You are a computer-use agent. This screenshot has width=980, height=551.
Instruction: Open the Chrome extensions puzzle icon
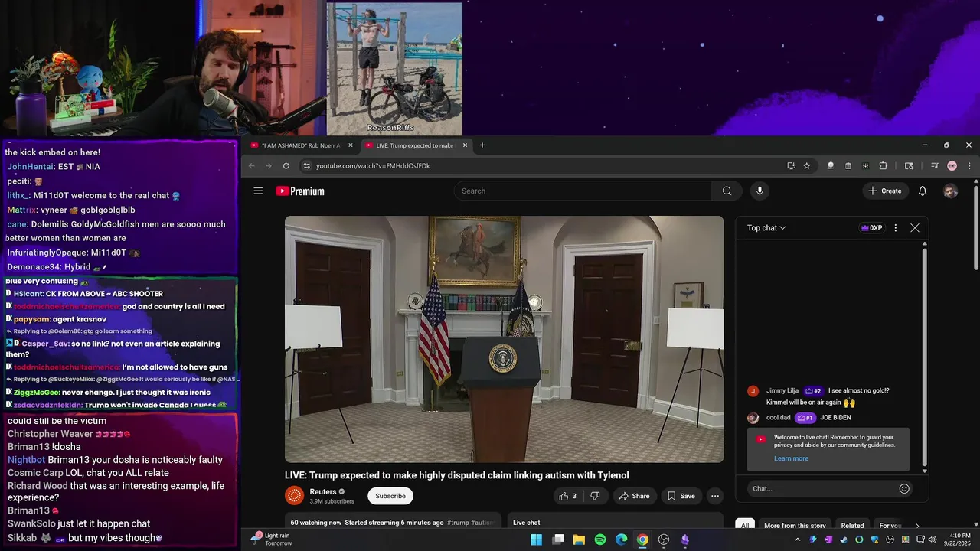click(x=883, y=166)
